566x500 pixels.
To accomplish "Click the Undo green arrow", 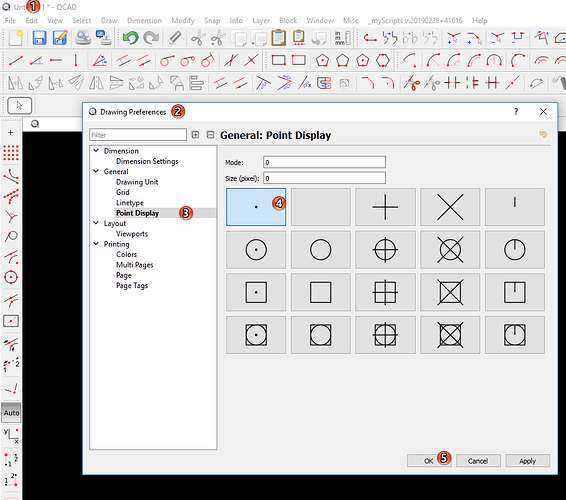I will [130, 38].
